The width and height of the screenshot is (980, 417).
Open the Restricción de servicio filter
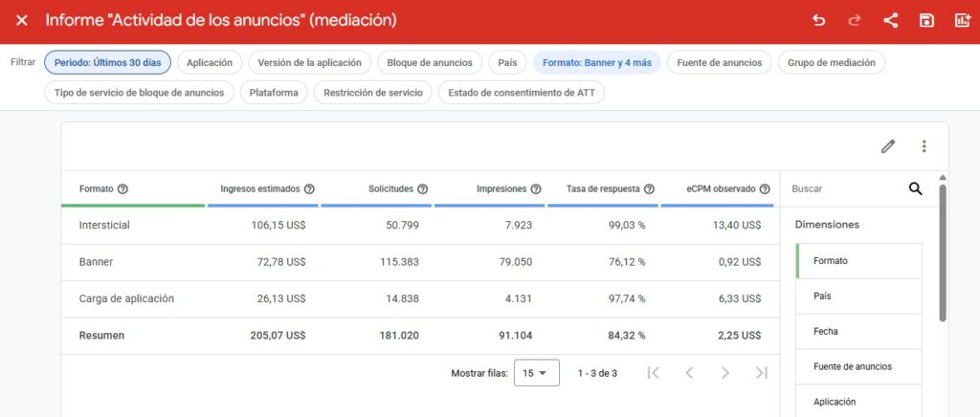[372, 93]
